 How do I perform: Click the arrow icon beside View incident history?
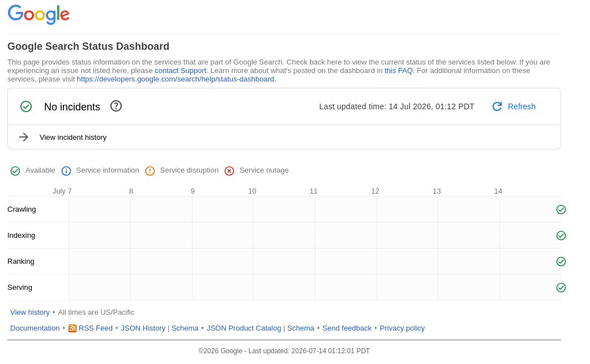coord(24,137)
